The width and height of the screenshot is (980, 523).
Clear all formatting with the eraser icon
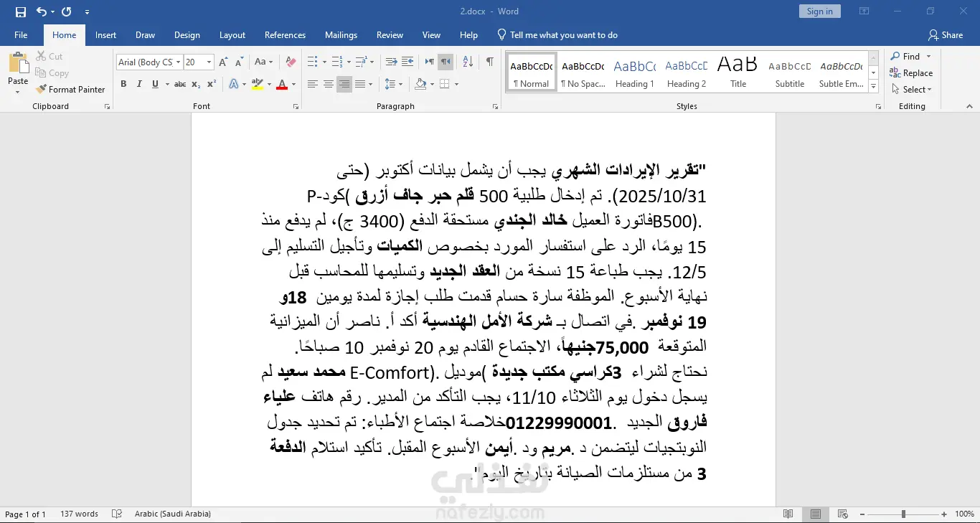click(x=291, y=62)
